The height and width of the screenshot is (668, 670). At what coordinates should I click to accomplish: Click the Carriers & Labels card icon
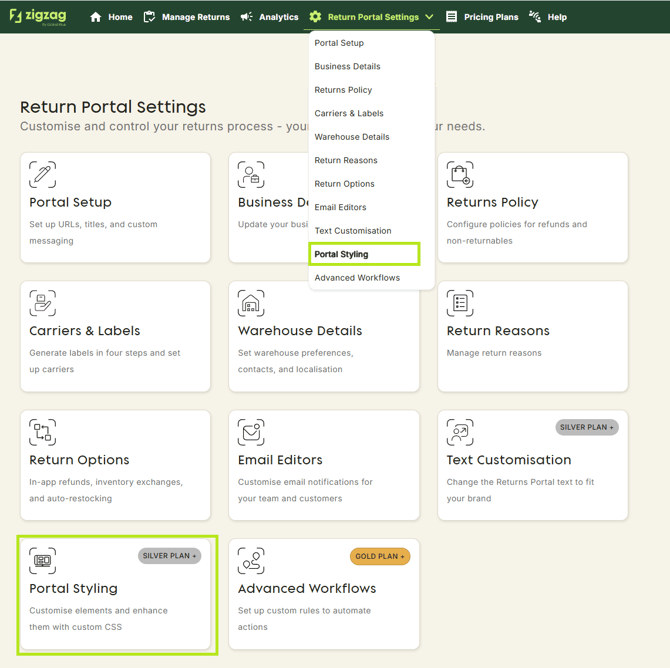click(42, 303)
